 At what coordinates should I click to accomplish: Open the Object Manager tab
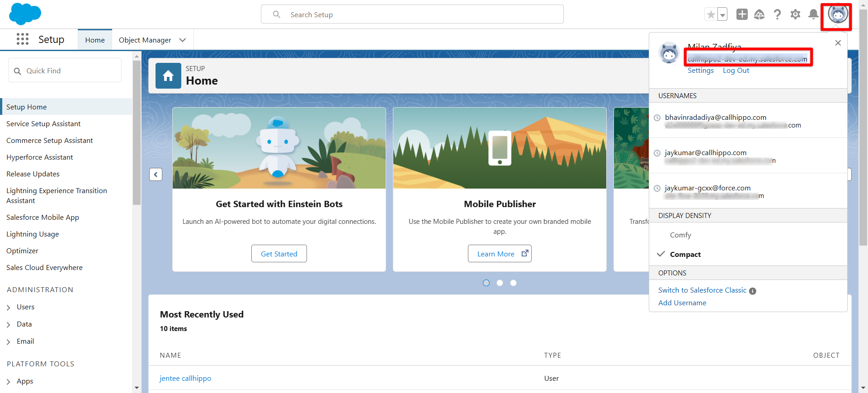click(145, 40)
